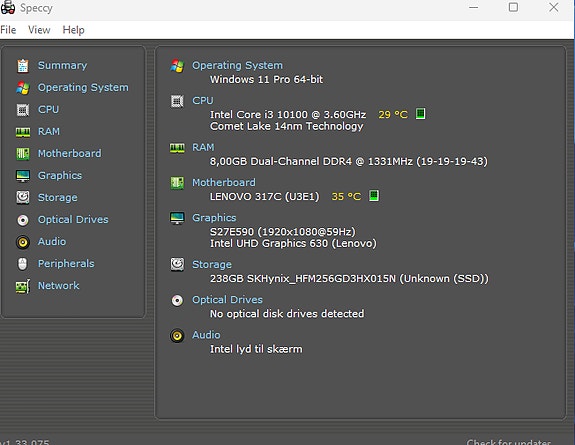Open the Summary sidebar icon
The image size is (575, 445).
point(23,66)
